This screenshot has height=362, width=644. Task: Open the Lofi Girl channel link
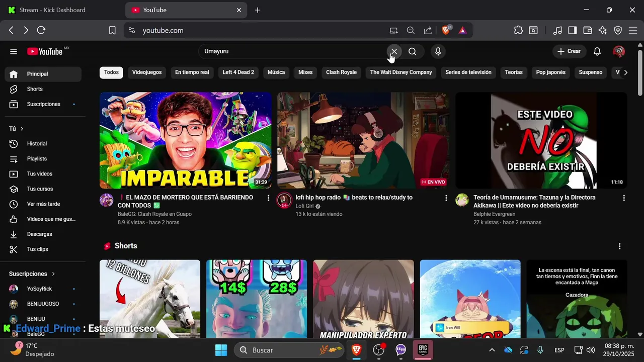tap(305, 206)
